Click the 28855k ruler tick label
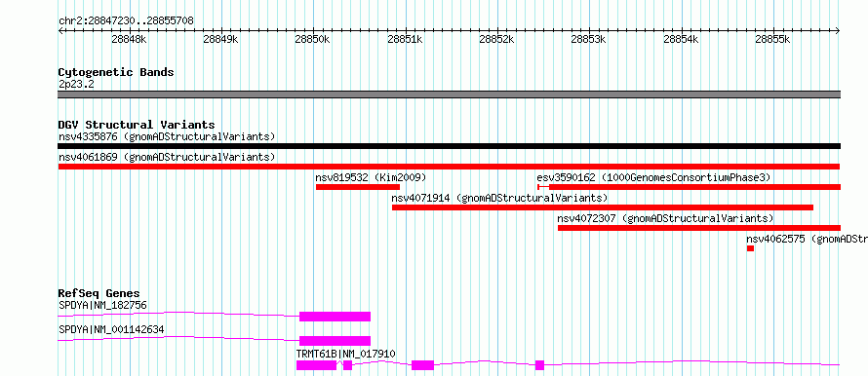The image size is (868, 376). 772,39
